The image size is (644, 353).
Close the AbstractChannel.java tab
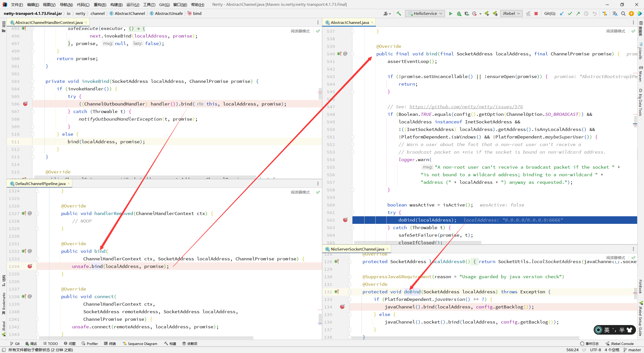pyautogui.click(x=372, y=22)
